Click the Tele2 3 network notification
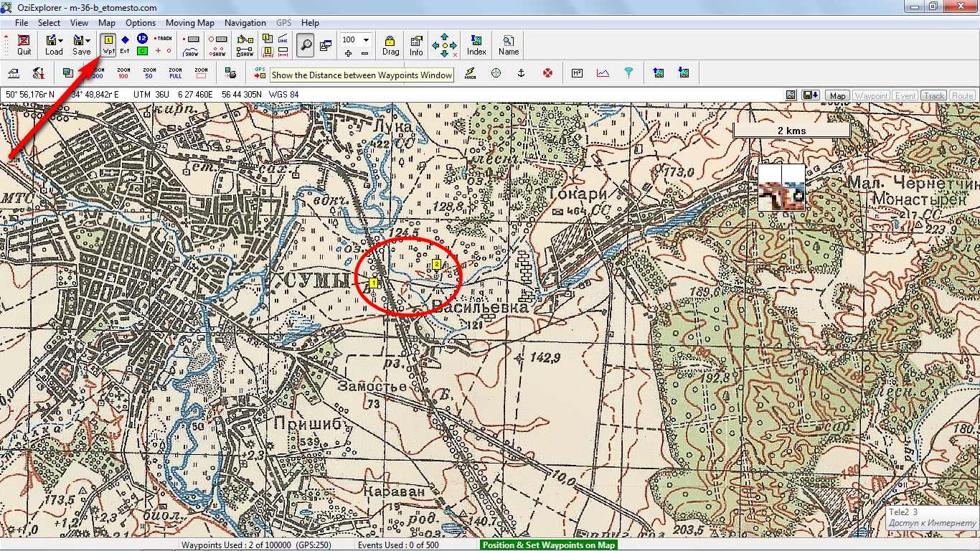980x551 pixels. coord(933,517)
